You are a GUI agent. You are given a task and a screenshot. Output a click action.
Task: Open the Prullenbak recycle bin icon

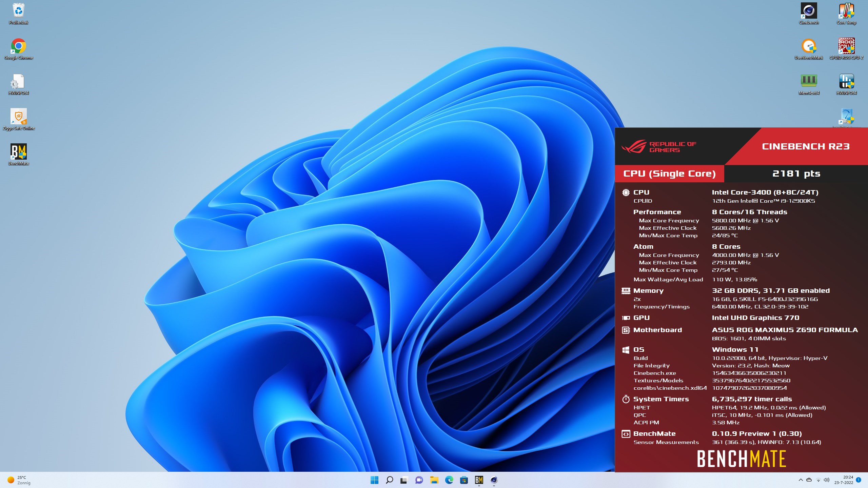tap(19, 14)
